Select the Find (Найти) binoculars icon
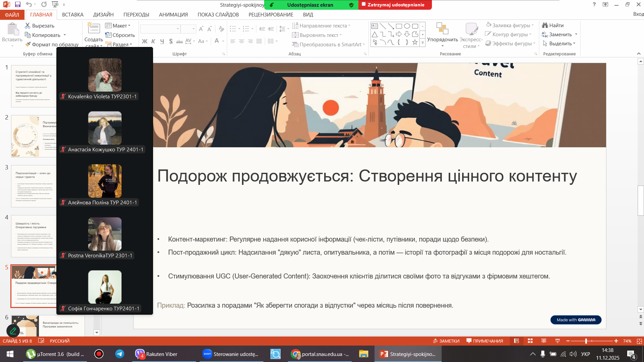The width and height of the screenshot is (644, 362). tap(545, 25)
